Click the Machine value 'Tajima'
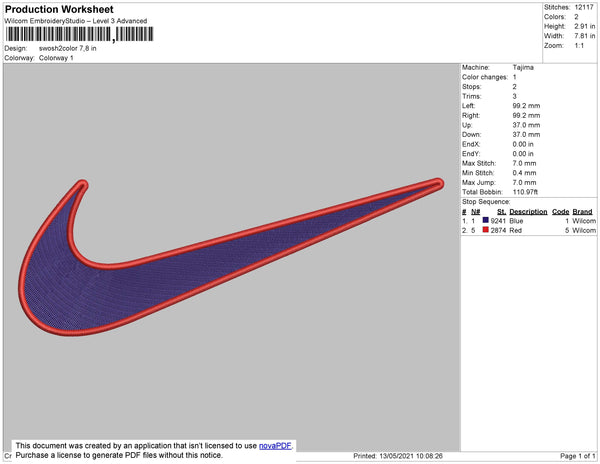 click(x=523, y=67)
